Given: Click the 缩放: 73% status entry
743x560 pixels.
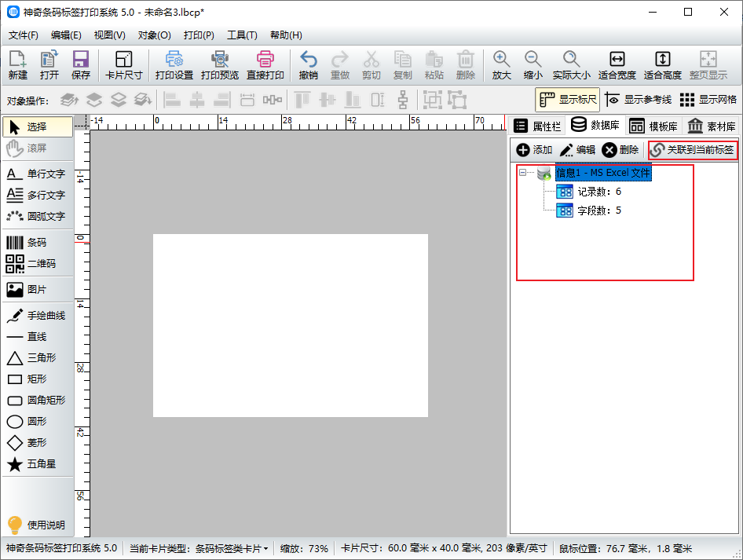Looking at the screenshot, I should (304, 549).
